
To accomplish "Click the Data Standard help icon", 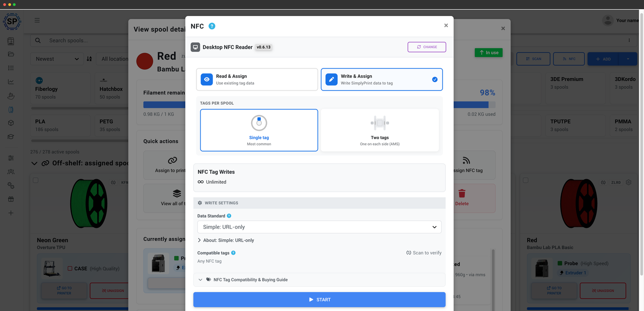I will click(x=229, y=216).
